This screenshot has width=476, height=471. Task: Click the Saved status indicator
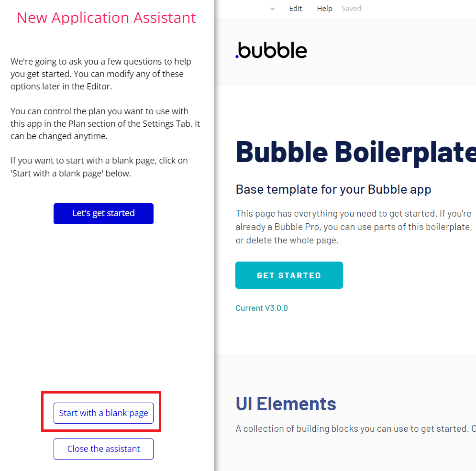[351, 9]
